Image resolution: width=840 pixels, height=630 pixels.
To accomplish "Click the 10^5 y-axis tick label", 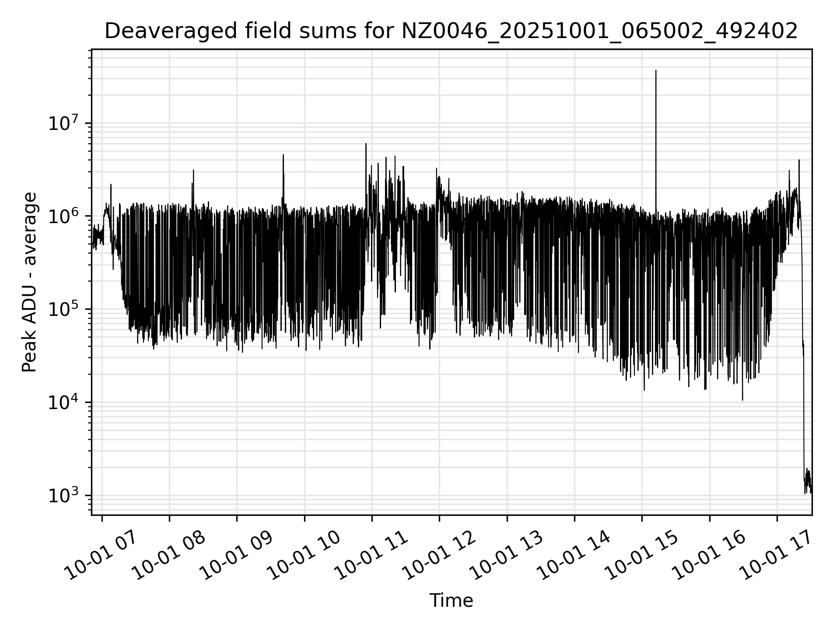I will (x=63, y=310).
